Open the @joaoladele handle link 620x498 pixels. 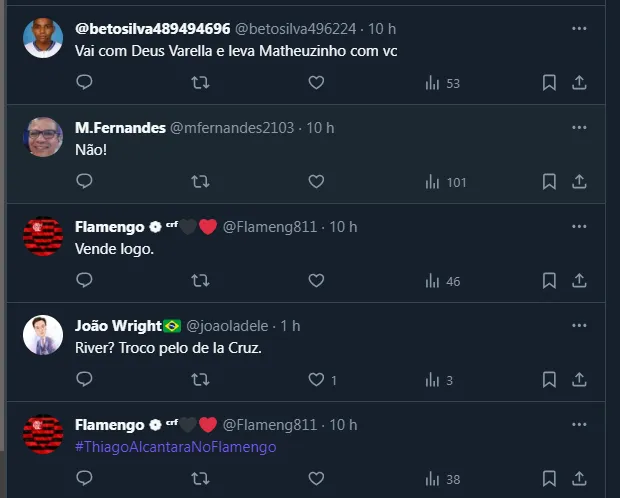[230, 326]
